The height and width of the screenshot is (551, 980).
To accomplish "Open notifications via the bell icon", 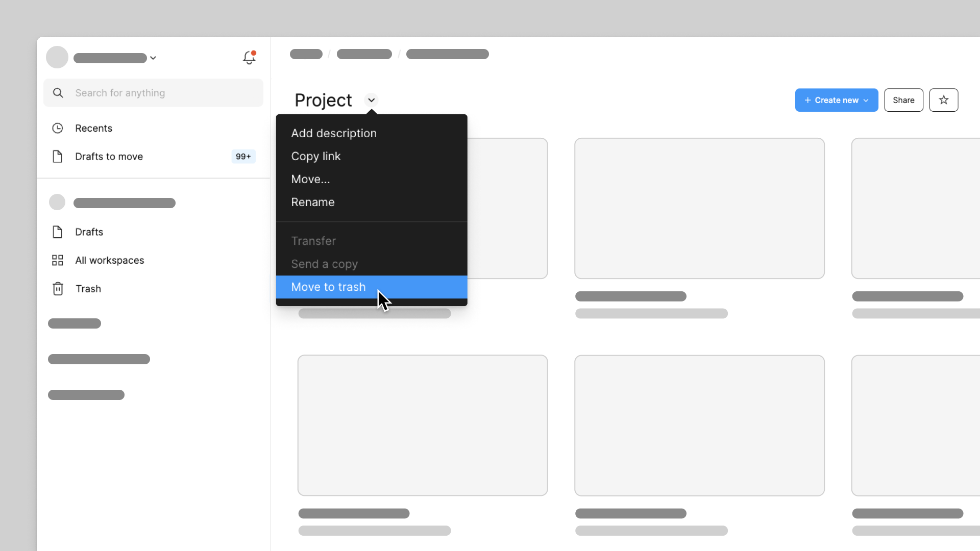I will coord(249,58).
